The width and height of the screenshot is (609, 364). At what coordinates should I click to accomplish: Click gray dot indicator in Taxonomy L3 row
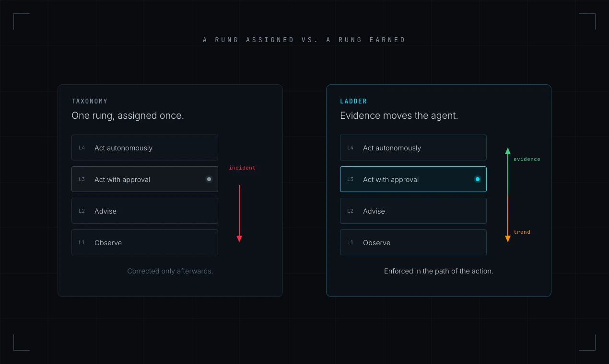pyautogui.click(x=209, y=179)
